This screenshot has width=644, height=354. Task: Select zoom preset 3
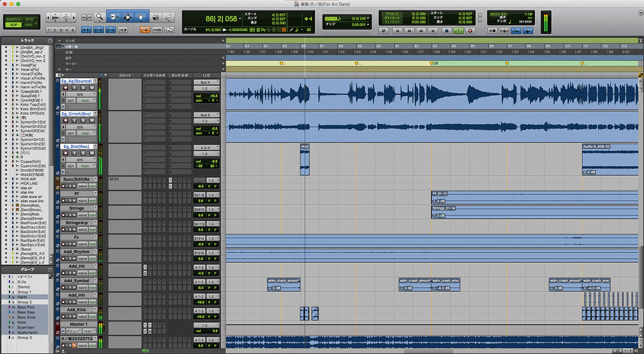pos(61,30)
